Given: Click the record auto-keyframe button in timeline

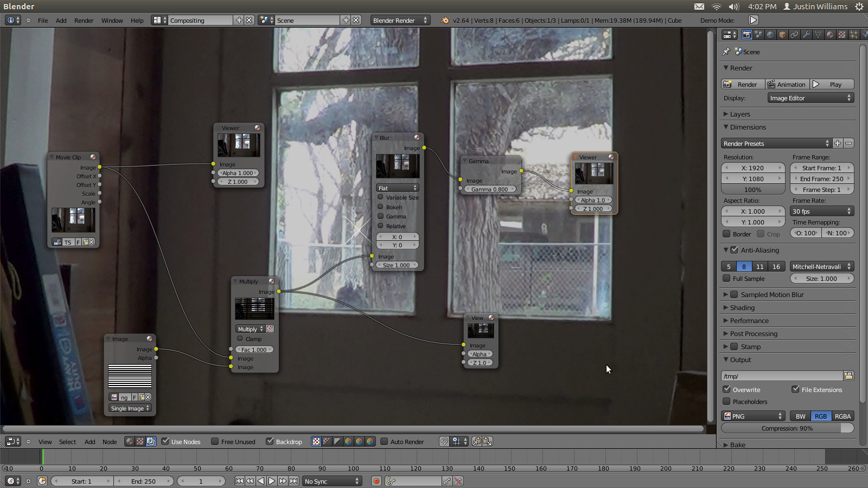Looking at the screenshot, I should 376,481.
